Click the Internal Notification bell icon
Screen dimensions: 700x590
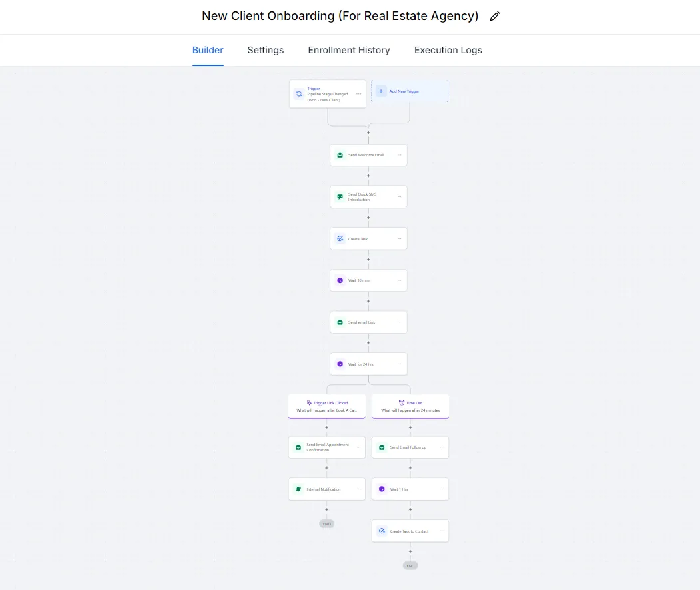pos(298,489)
